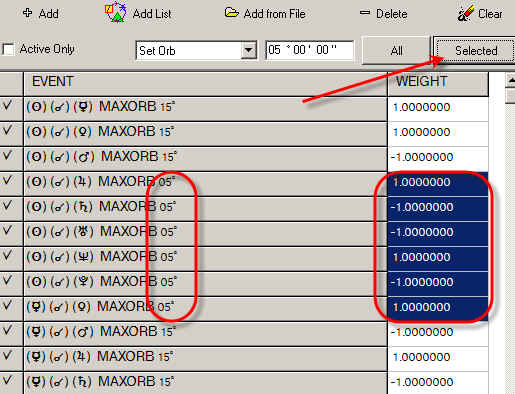Click the Add List icon
Screen dimensions: 515x394
coord(115,12)
